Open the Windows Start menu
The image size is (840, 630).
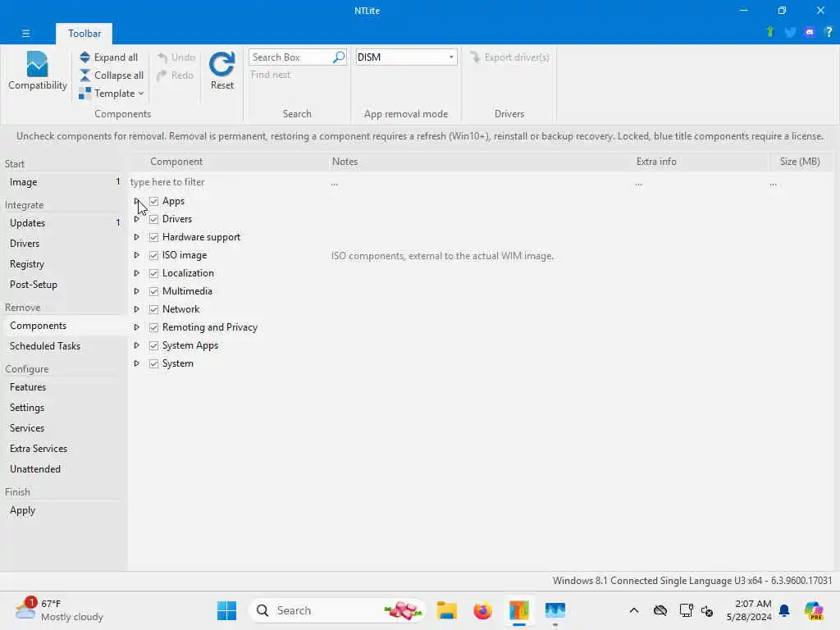(226, 610)
